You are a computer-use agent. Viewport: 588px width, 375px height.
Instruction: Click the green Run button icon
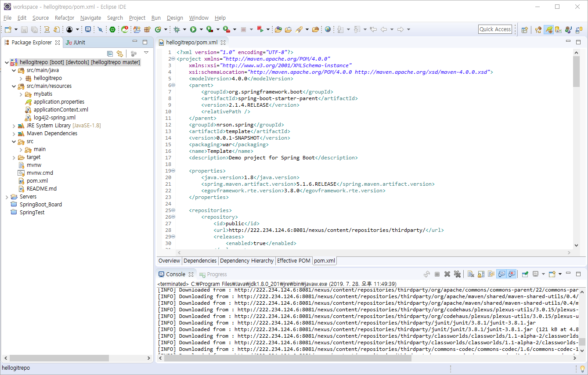pos(193,29)
